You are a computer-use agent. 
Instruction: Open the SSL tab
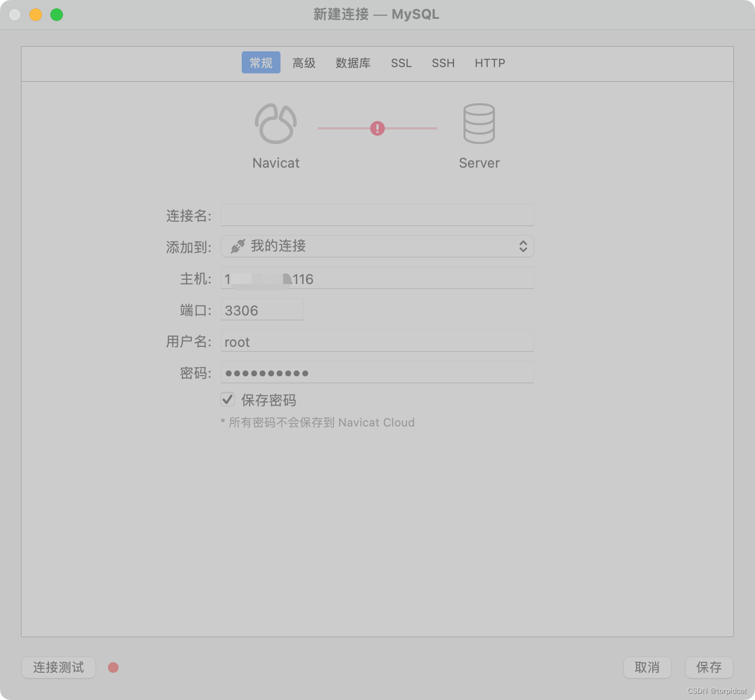pos(402,63)
